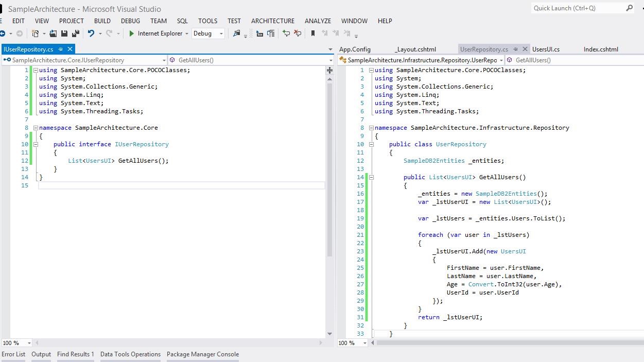Close the UserRepository.cs tab
This screenshot has width=644, height=362.
pos(525,49)
